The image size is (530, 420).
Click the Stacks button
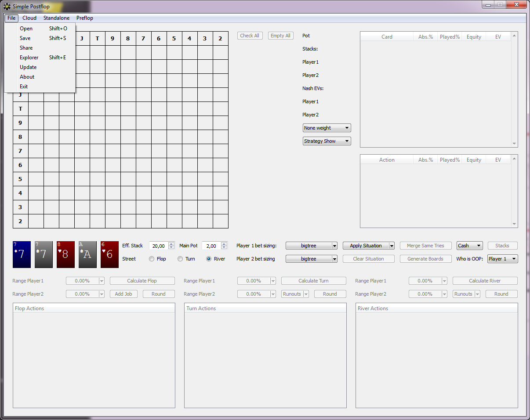coord(503,246)
